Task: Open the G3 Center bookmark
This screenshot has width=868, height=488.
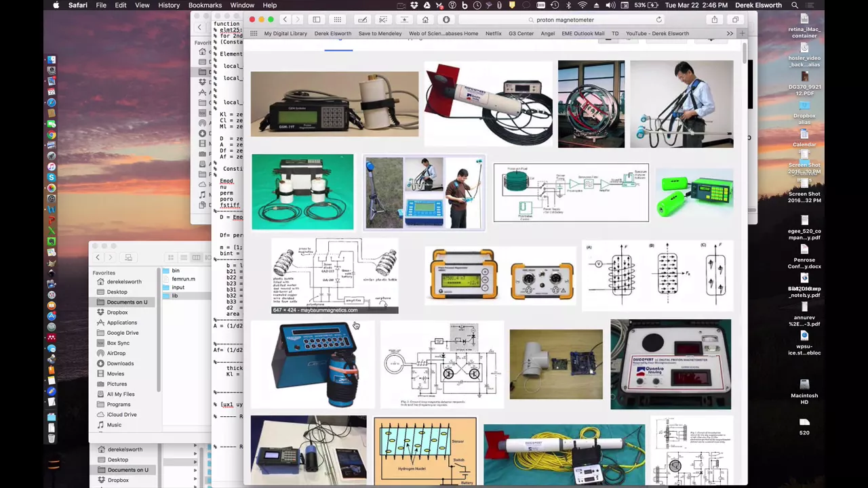Action: pos(521,33)
